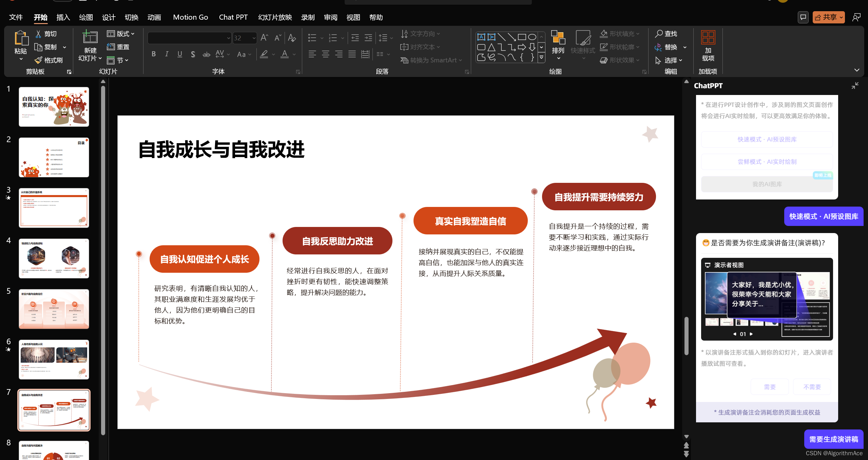Click the Find (查找) magnifier icon

click(658, 34)
